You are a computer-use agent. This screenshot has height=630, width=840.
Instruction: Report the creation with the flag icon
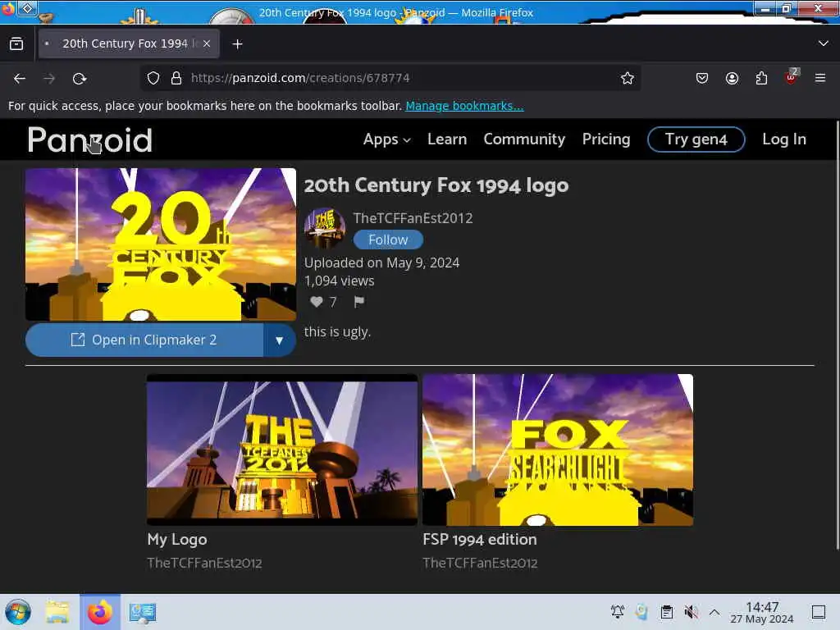(359, 302)
